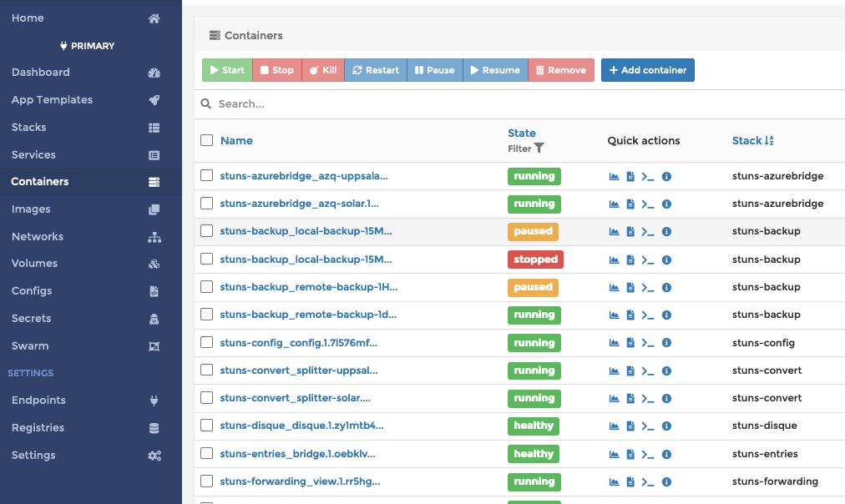Sort containers by Stack column
The width and height of the screenshot is (845, 504).
(752, 141)
